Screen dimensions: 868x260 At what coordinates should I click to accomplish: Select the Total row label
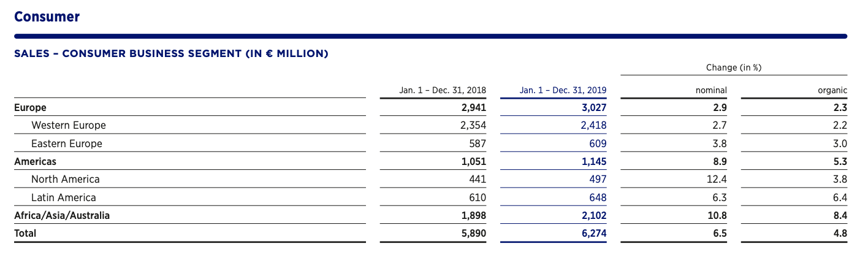coord(25,233)
